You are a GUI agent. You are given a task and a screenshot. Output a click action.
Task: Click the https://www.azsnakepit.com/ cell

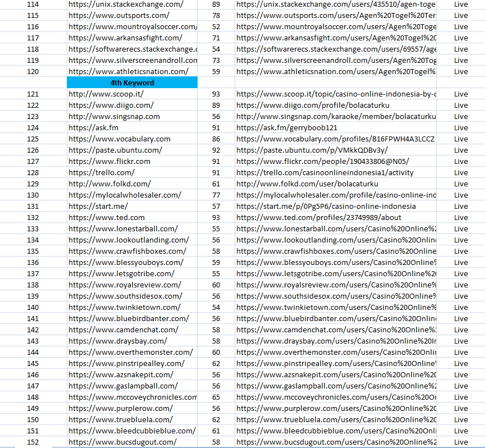pyautogui.click(x=132, y=374)
